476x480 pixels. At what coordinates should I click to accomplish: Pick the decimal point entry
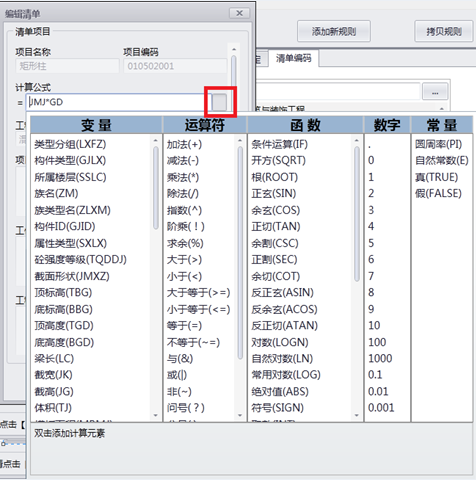click(370, 146)
